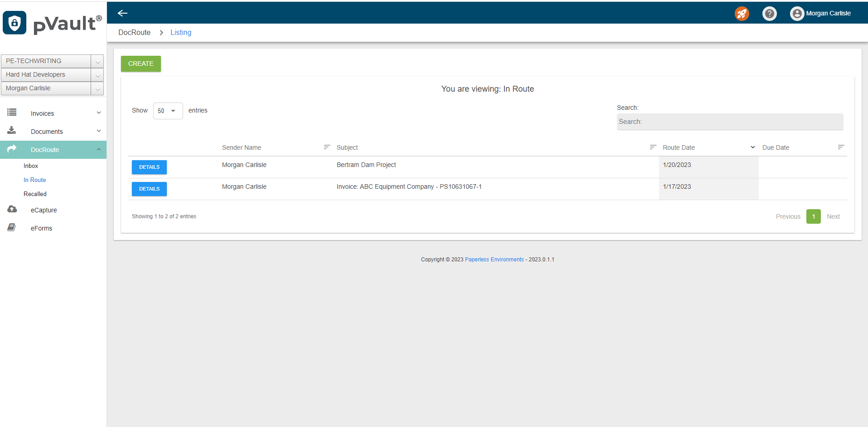
Task: Click the pVault shield logo
Action: click(15, 23)
